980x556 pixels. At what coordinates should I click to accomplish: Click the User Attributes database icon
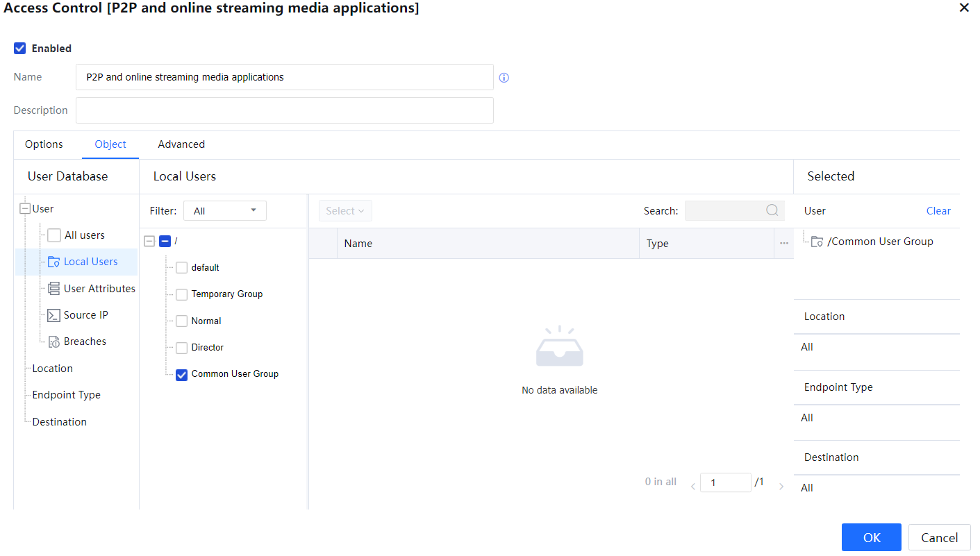point(53,289)
